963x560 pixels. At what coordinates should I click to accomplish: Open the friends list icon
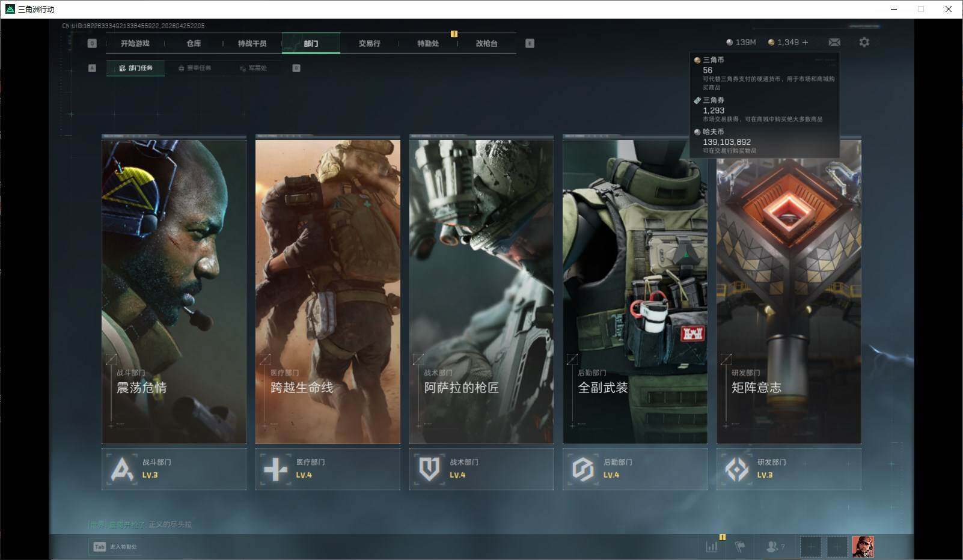click(775, 547)
